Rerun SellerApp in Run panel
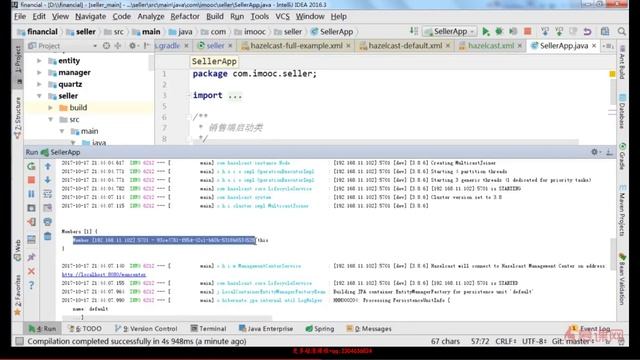The image size is (640, 360). click(x=31, y=166)
